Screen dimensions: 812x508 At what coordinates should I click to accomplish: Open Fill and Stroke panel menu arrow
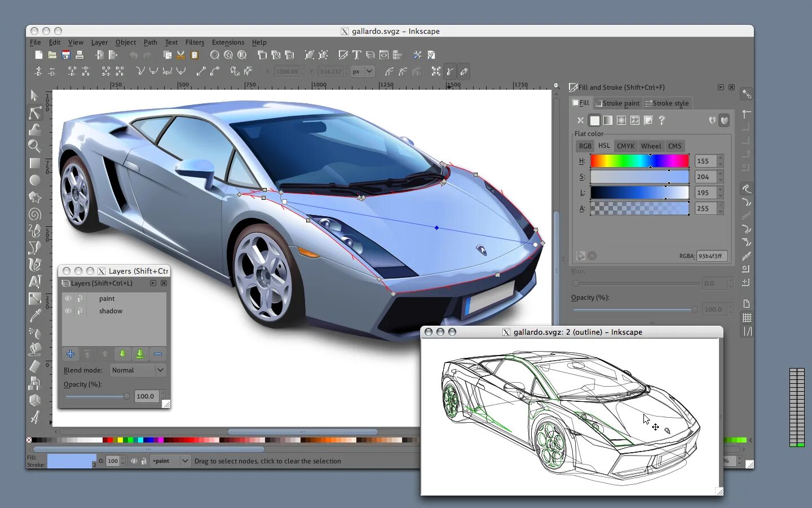click(x=721, y=87)
